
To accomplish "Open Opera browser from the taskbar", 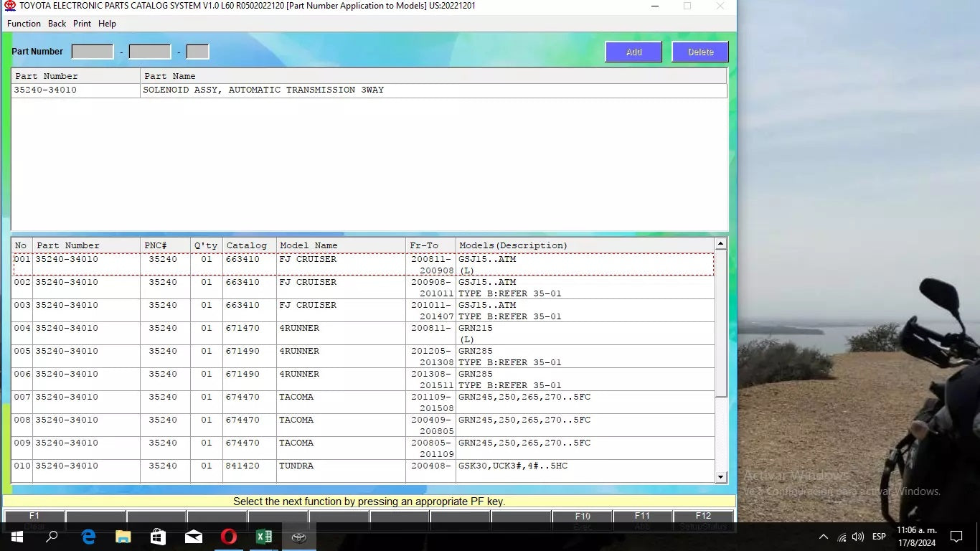I will tap(229, 537).
